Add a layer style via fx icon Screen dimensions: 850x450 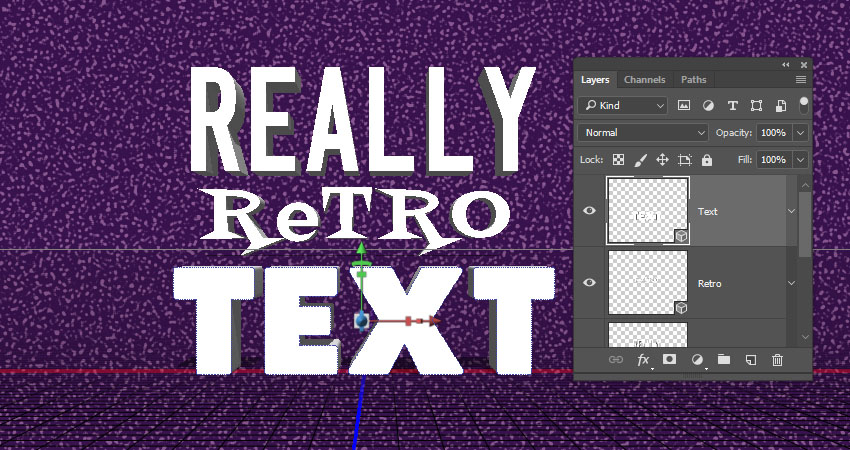tap(644, 360)
